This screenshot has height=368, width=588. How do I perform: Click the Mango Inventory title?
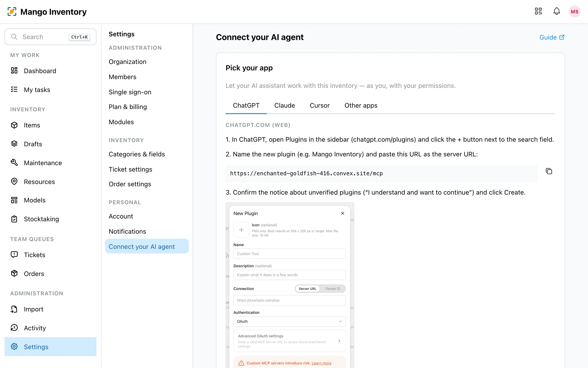pos(54,11)
